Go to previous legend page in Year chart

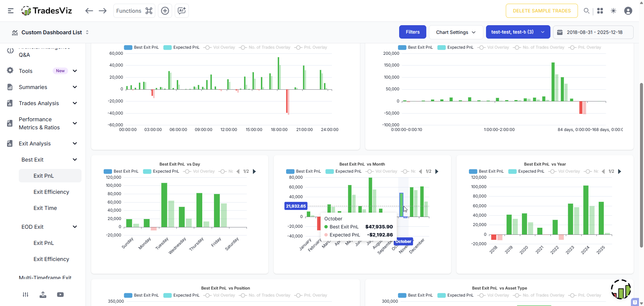pyautogui.click(x=603, y=171)
